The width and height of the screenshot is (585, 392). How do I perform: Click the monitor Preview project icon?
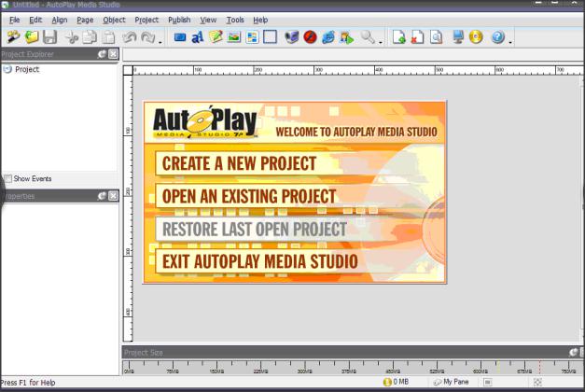point(458,37)
